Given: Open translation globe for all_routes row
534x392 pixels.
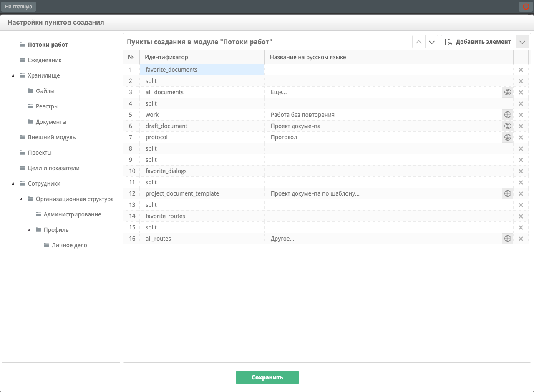Looking at the screenshot, I should tap(507, 239).
